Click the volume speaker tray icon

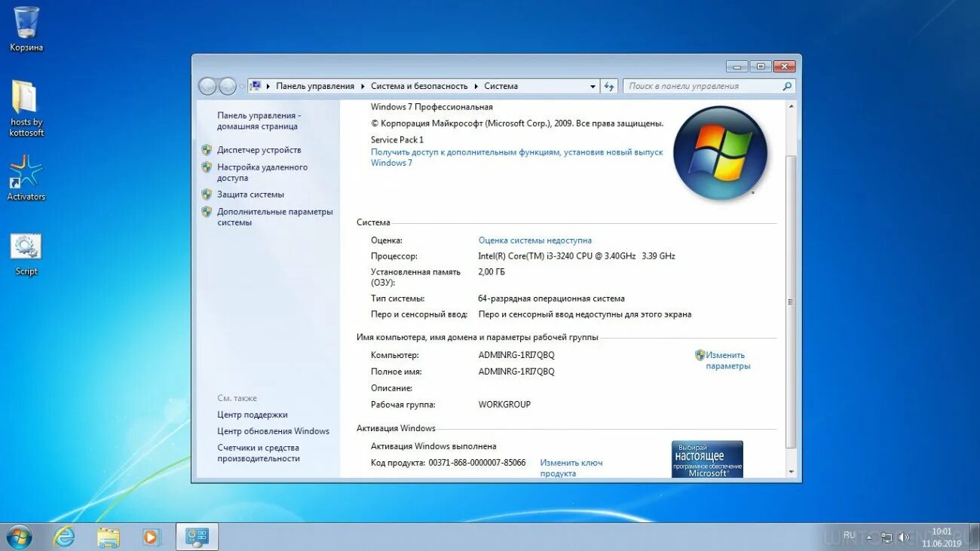904,537
